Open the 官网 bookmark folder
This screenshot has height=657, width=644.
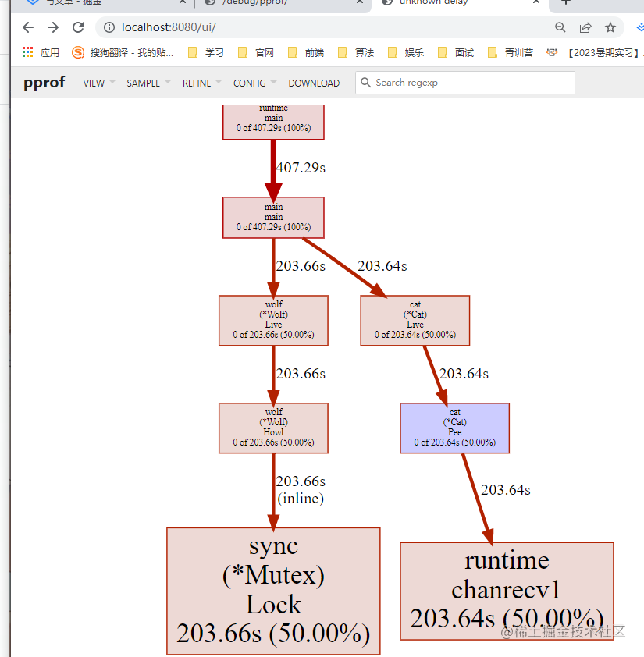click(x=256, y=52)
